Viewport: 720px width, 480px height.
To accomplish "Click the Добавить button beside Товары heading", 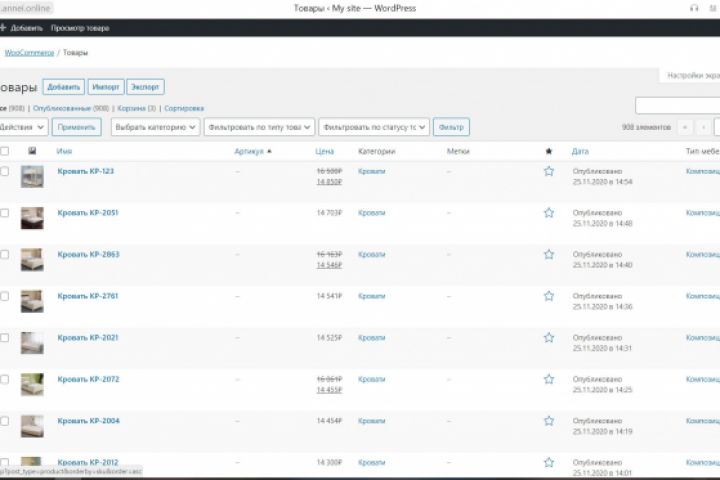I will 64,87.
